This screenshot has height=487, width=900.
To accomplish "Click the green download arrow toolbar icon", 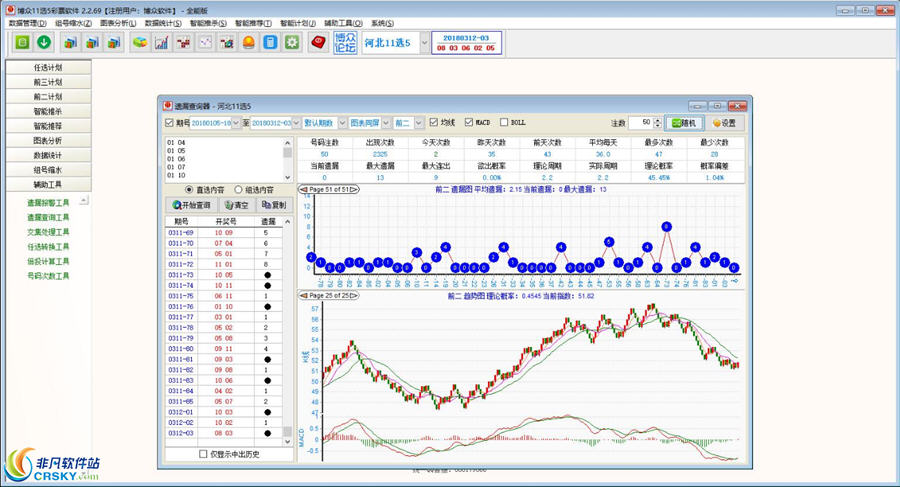I will [x=44, y=43].
